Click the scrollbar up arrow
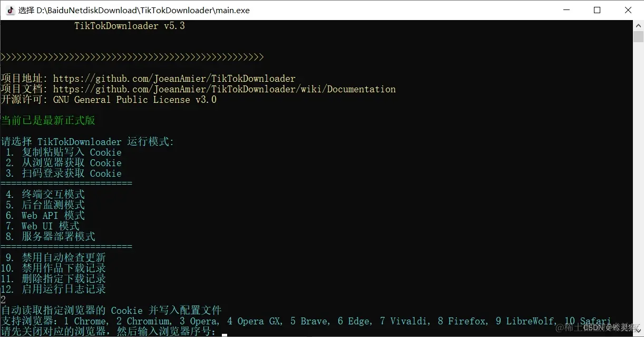 [638, 25]
